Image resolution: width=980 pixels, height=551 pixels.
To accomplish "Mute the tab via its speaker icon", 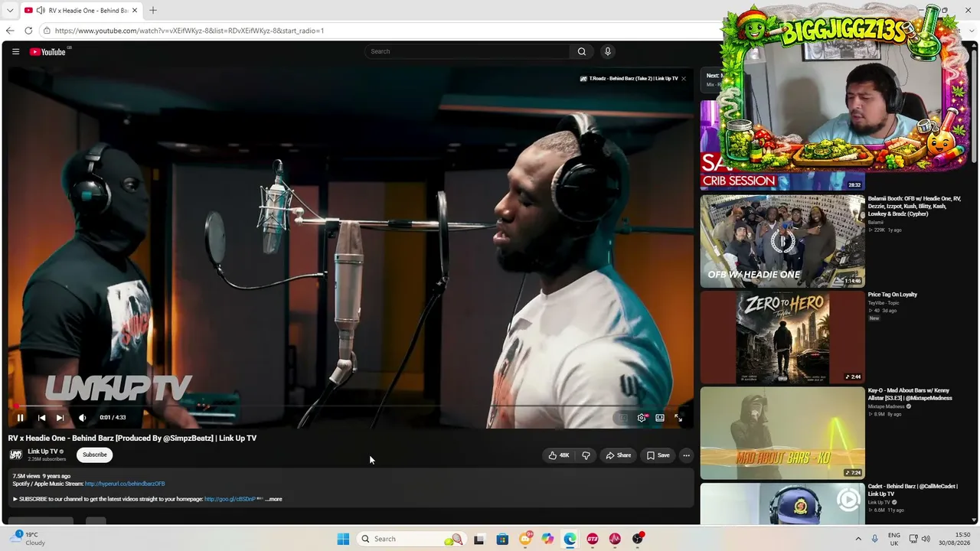I will pos(40,11).
